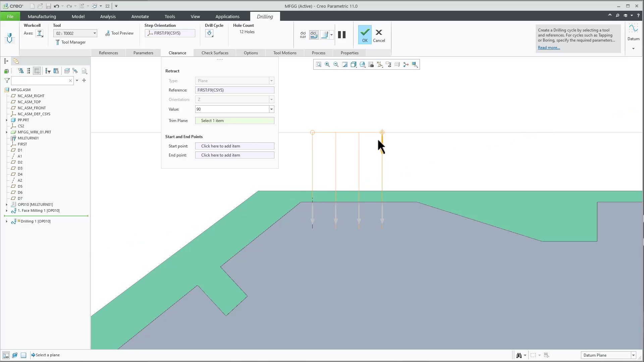This screenshot has height=362, width=644.
Task: Pause the feature with the pause button
Action: (342, 35)
